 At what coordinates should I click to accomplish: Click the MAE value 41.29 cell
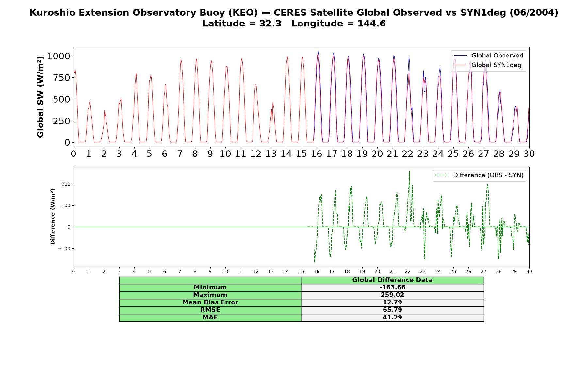tap(393, 318)
